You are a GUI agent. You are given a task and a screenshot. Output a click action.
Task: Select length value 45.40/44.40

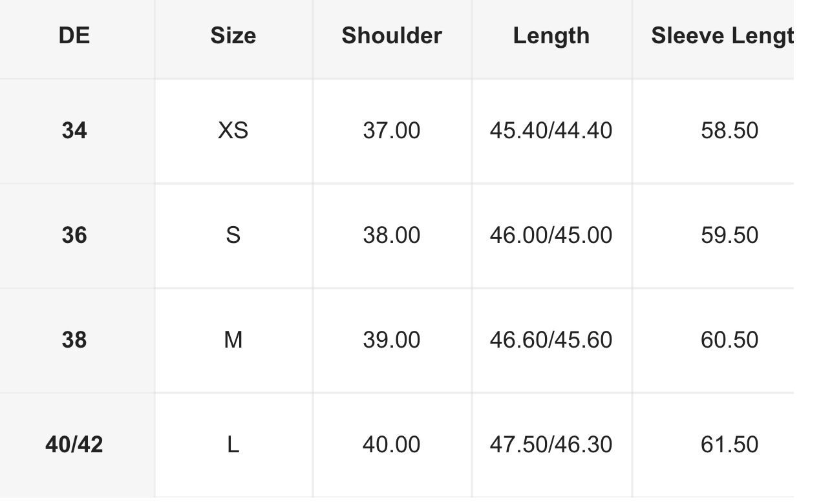(551, 131)
